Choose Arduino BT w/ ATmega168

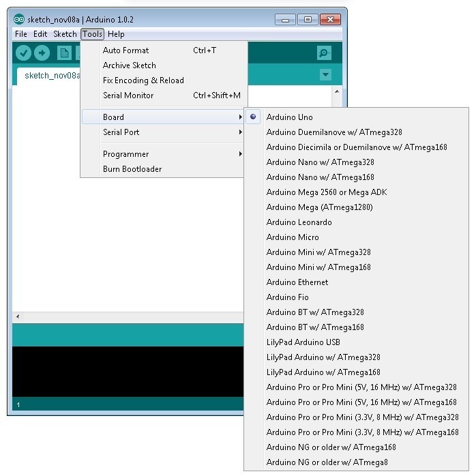tap(357, 327)
